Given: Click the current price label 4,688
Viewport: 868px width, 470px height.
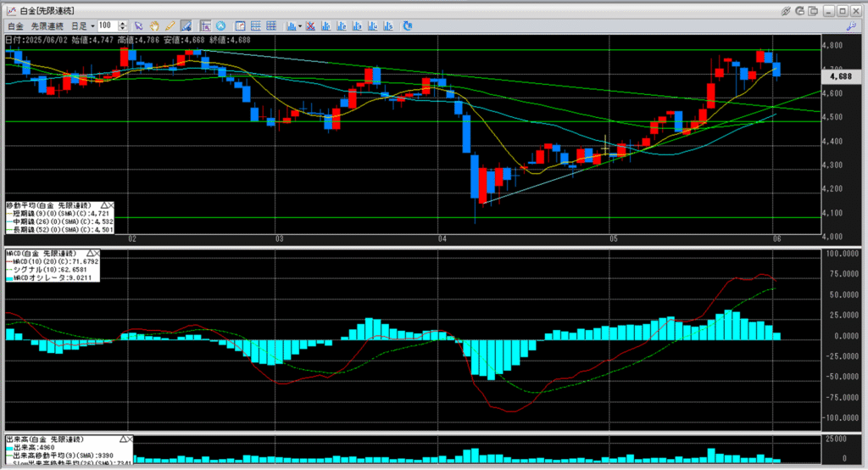Looking at the screenshot, I should point(841,76).
